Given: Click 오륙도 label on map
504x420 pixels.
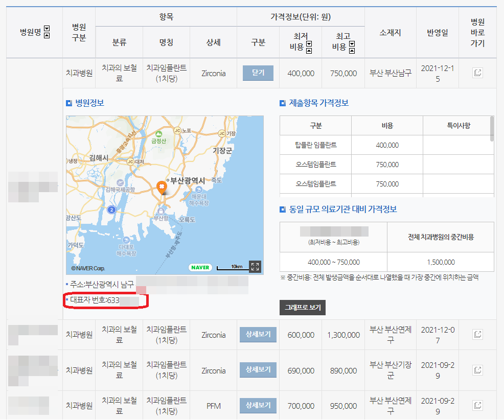Looking at the screenshot, I should point(187,220).
